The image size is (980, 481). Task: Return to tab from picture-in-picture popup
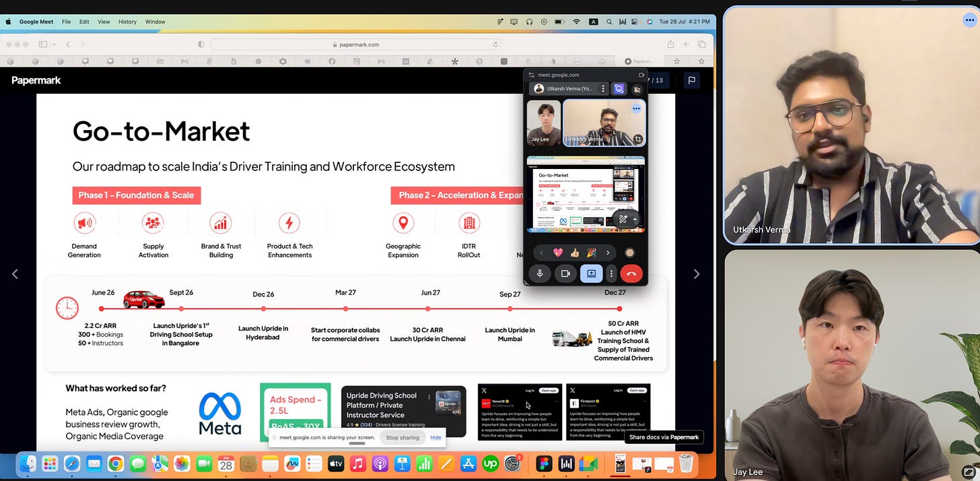pyautogui.click(x=641, y=75)
